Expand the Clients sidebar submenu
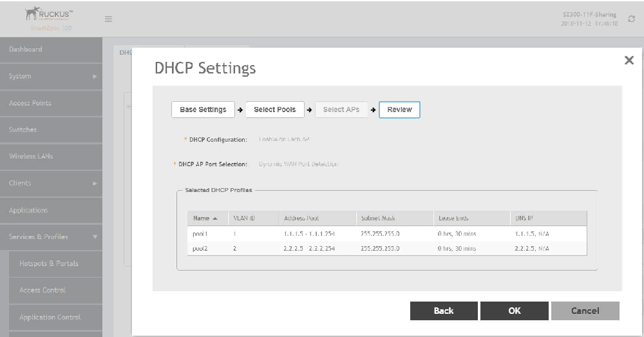This screenshot has height=337, width=644. tap(95, 184)
